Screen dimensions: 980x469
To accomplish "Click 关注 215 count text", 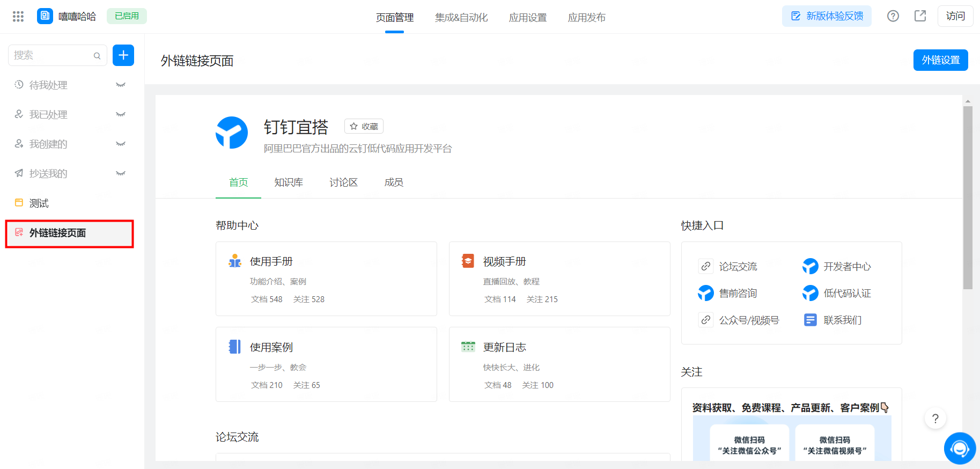I will coord(542,299).
